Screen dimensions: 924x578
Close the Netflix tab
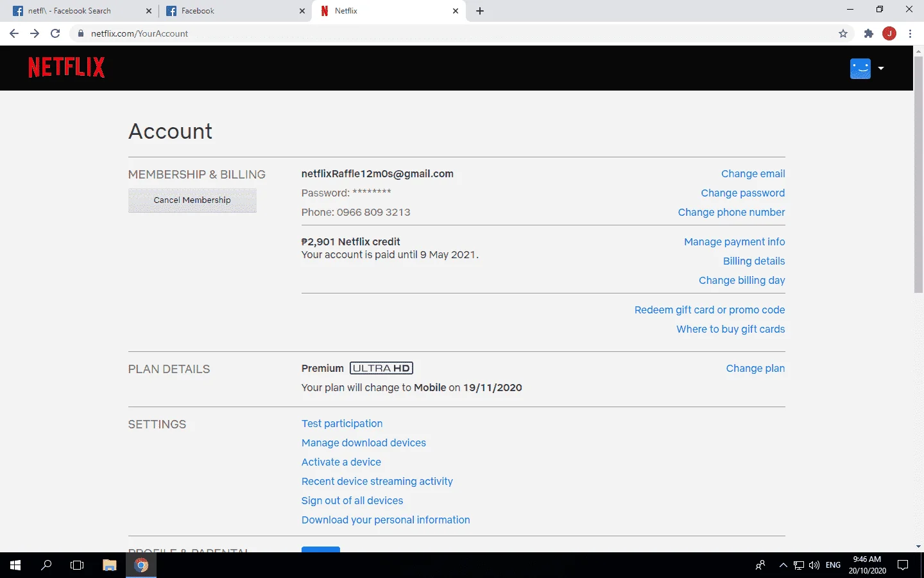click(x=456, y=11)
